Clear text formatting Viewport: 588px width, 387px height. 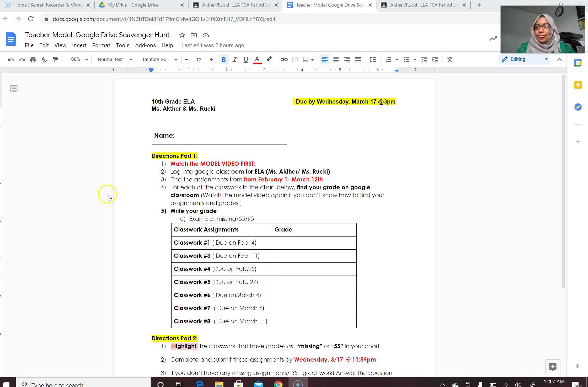pos(450,60)
